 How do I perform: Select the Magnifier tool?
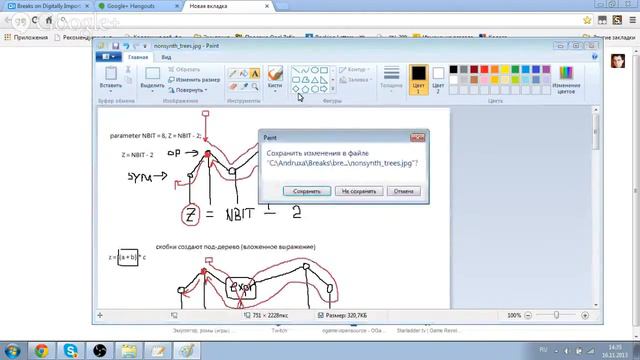click(x=255, y=86)
